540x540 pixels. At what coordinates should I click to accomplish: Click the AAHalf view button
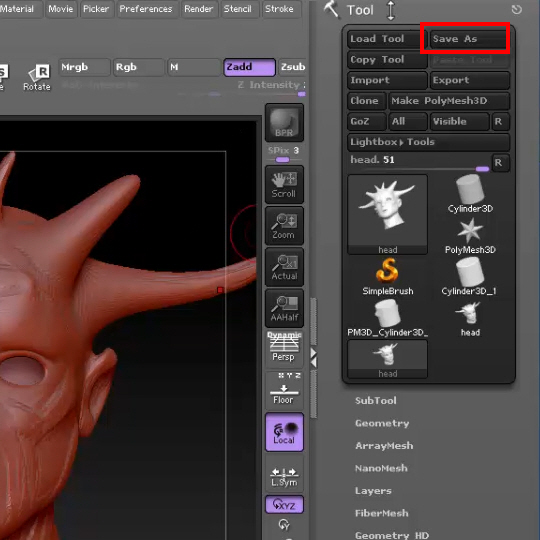click(x=284, y=308)
